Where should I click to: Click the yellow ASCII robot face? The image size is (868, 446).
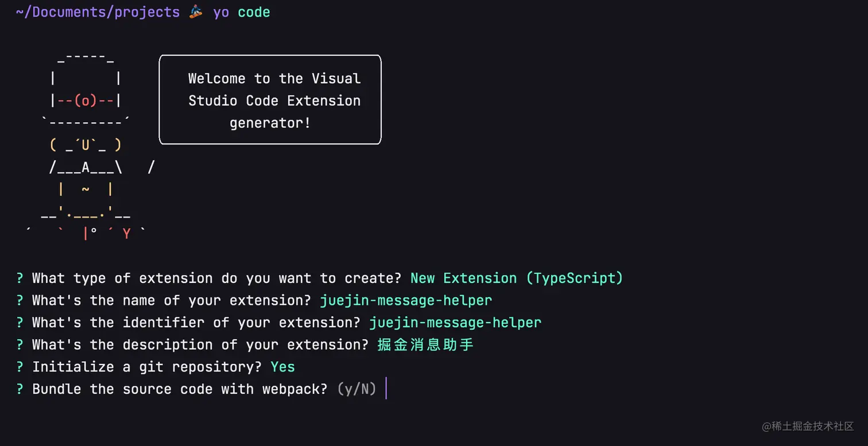pos(86,145)
